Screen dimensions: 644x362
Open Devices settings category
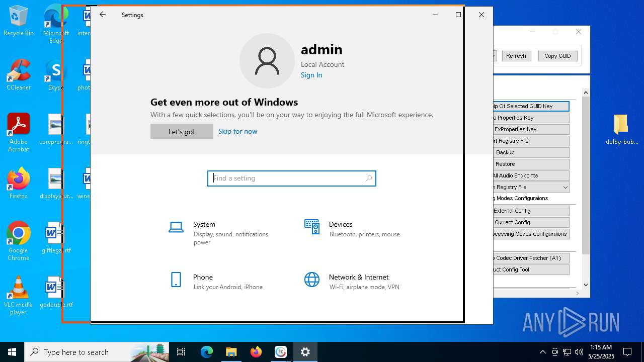tap(360, 229)
